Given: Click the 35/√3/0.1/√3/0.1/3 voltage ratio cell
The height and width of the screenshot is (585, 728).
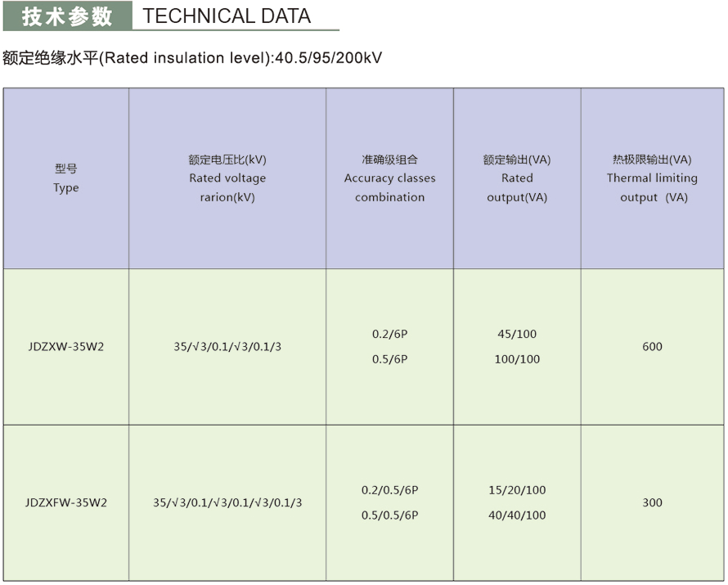Looking at the screenshot, I should coord(227,347).
